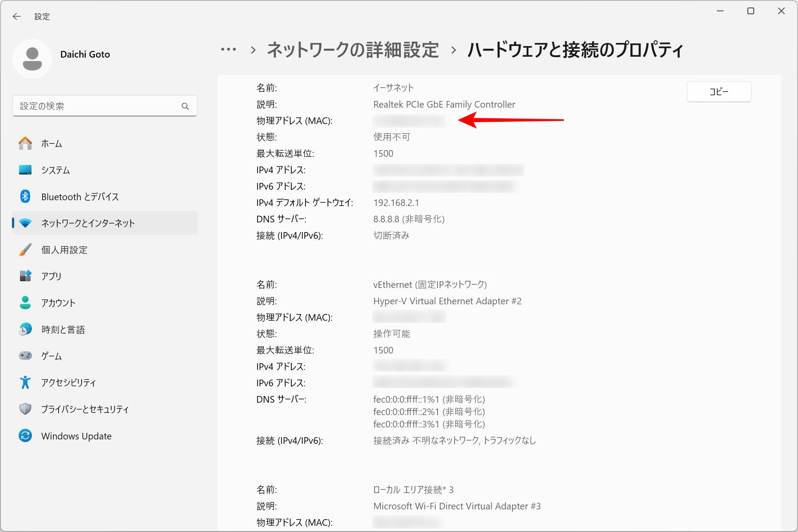Click Realtek PCIe GbE Family Controller text
Screen dimensions: 798x532
pyautogui.click(x=444, y=105)
